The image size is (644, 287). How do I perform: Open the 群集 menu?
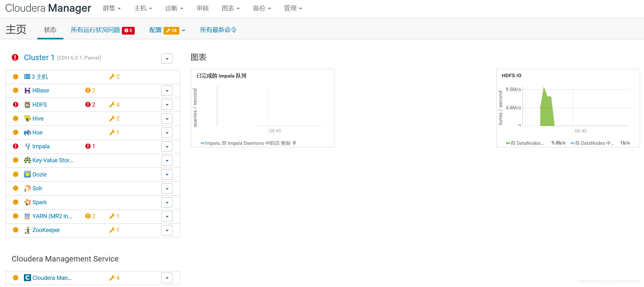coord(112,8)
